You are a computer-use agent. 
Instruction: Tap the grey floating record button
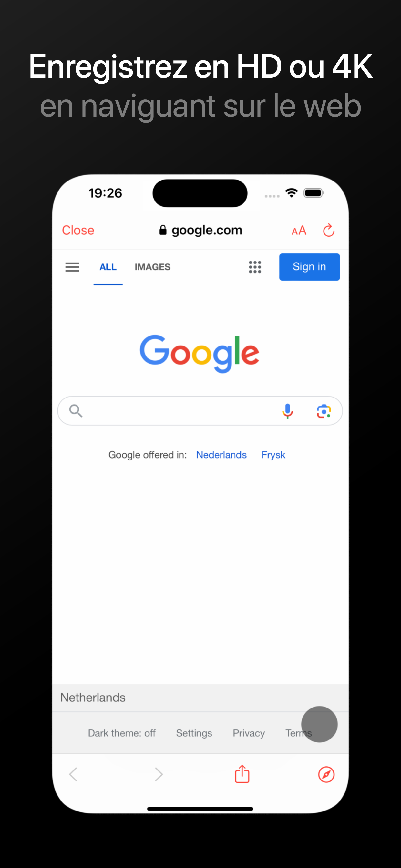coord(319,724)
